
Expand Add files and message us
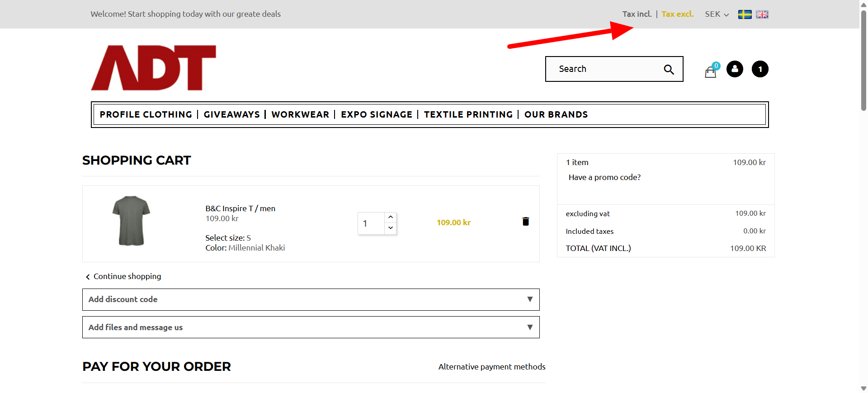click(311, 327)
